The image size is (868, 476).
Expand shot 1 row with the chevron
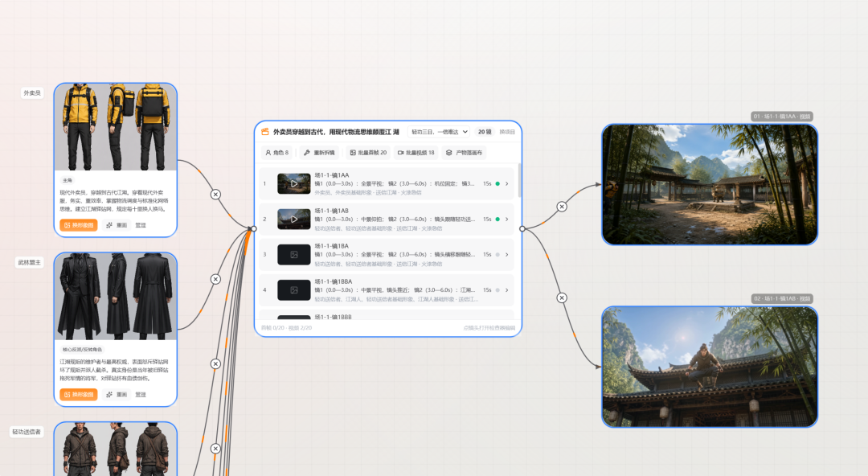click(506, 183)
